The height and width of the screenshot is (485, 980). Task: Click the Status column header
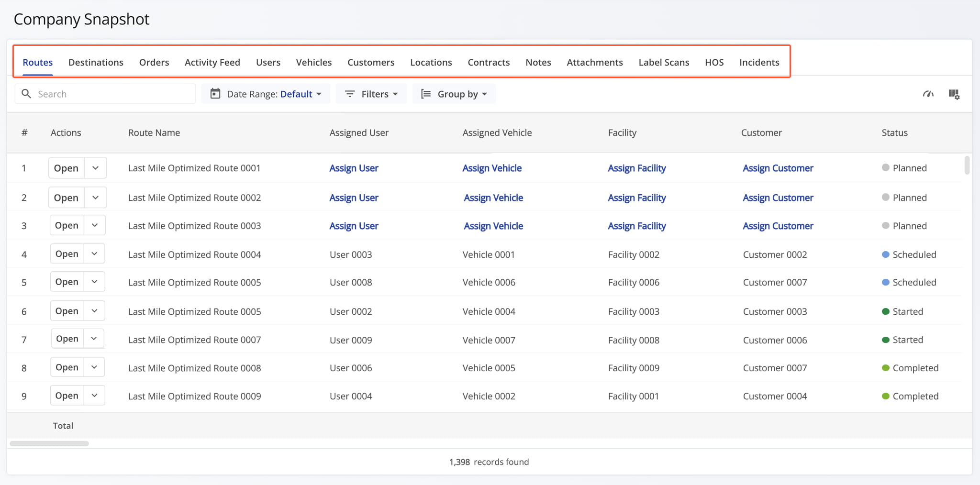coord(895,132)
